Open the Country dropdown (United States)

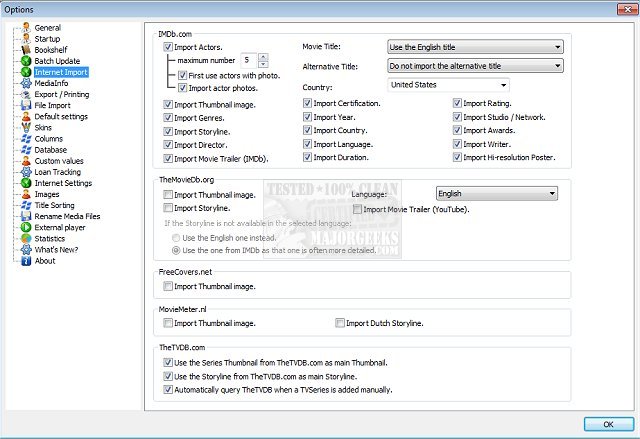(x=448, y=85)
